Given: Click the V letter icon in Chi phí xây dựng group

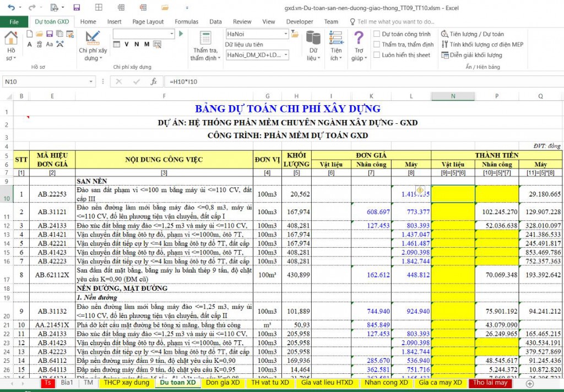Looking at the screenshot, I should [x=127, y=44].
